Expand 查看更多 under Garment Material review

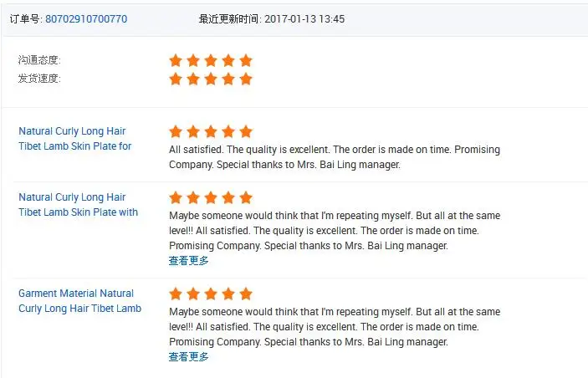[188, 356]
